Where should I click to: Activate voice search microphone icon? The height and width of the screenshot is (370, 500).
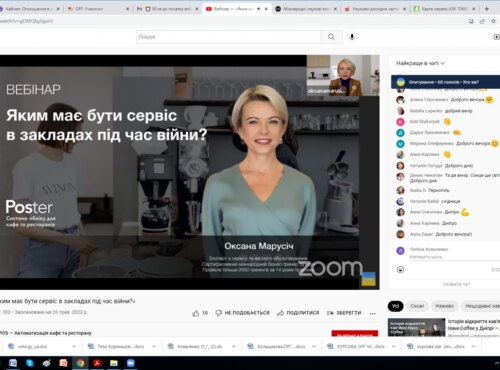[352, 37]
